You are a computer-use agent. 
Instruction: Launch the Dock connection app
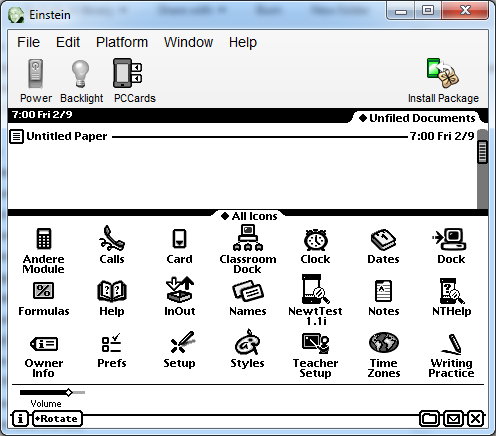[451, 247]
